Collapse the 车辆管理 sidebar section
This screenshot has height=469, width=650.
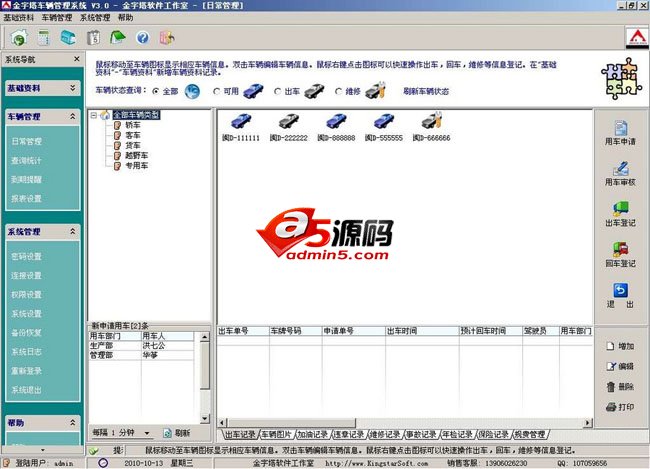pos(73,117)
